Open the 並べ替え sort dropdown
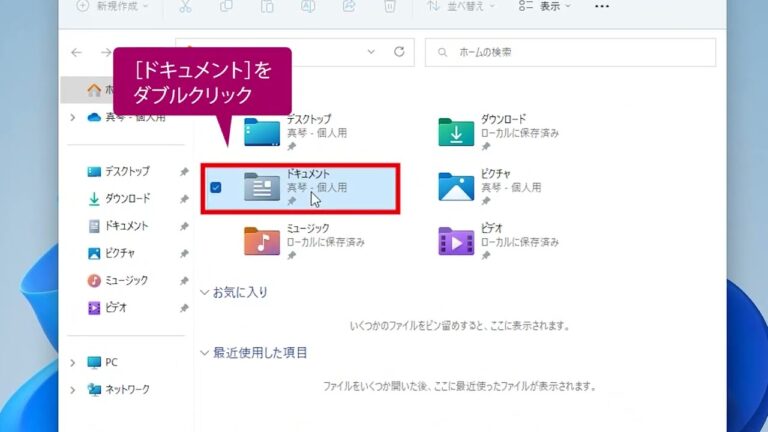The width and height of the screenshot is (768, 432). point(460,6)
